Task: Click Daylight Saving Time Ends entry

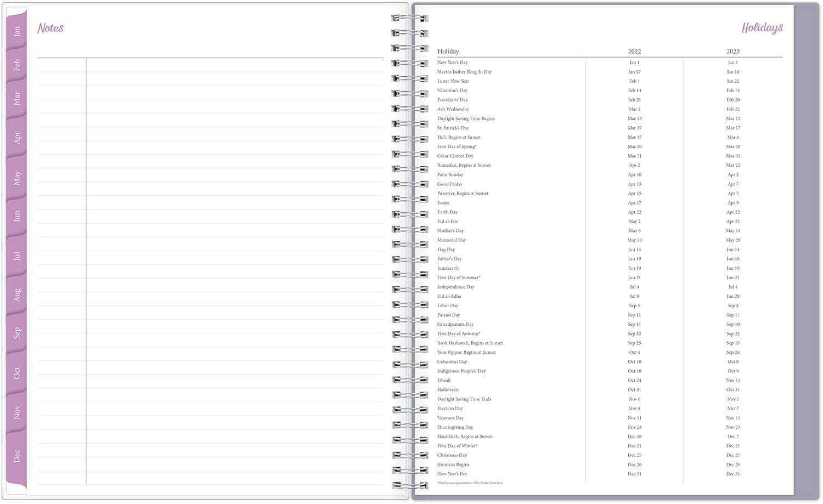Action: pyautogui.click(x=464, y=399)
